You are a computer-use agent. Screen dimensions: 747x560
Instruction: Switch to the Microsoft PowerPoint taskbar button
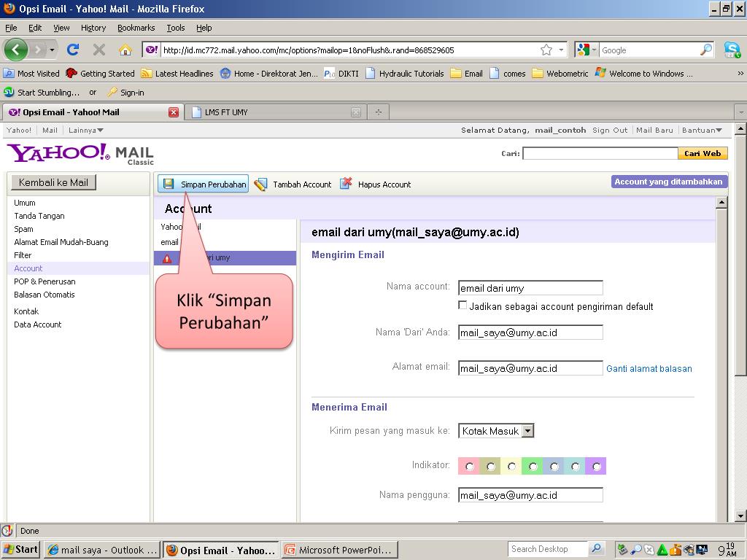(339, 550)
